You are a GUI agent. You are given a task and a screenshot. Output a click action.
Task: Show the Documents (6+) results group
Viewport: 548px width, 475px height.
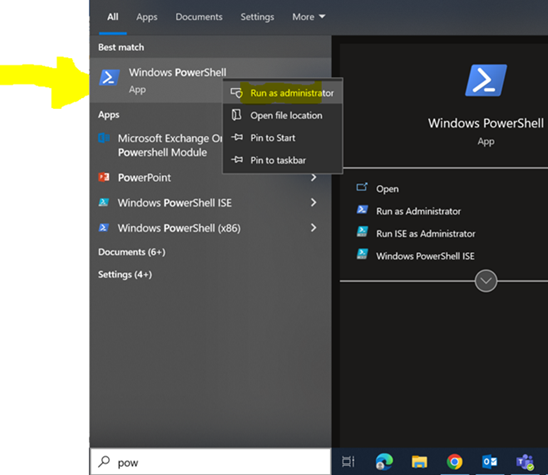[x=132, y=252]
